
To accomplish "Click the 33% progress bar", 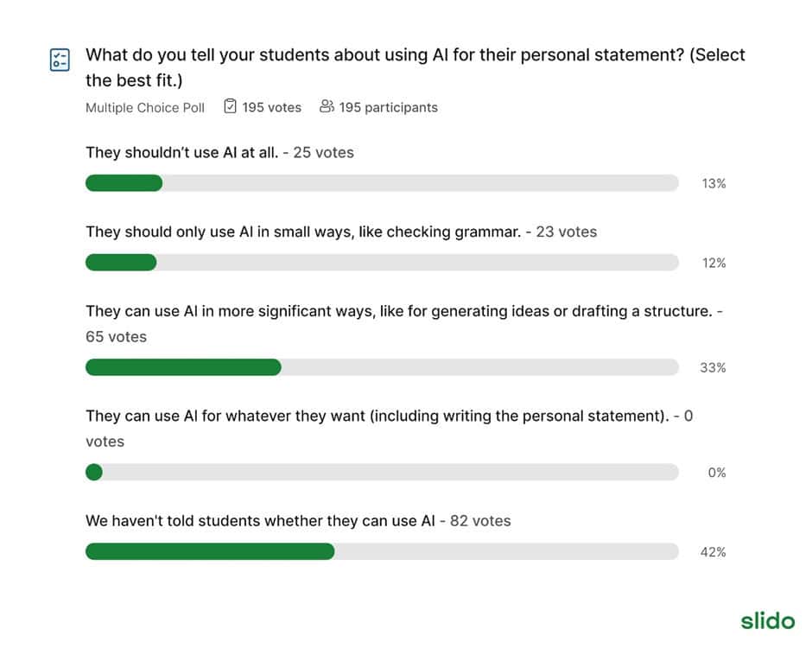I will 382,367.
